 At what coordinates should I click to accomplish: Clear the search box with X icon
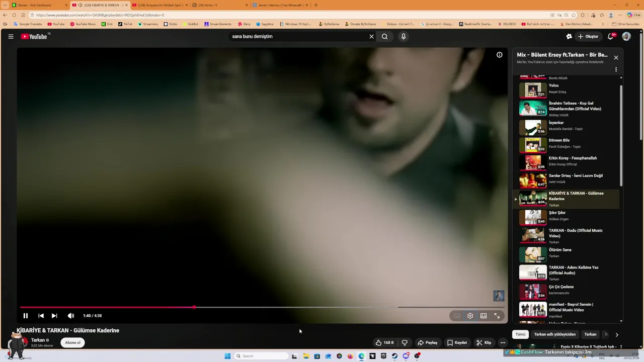coord(371,36)
